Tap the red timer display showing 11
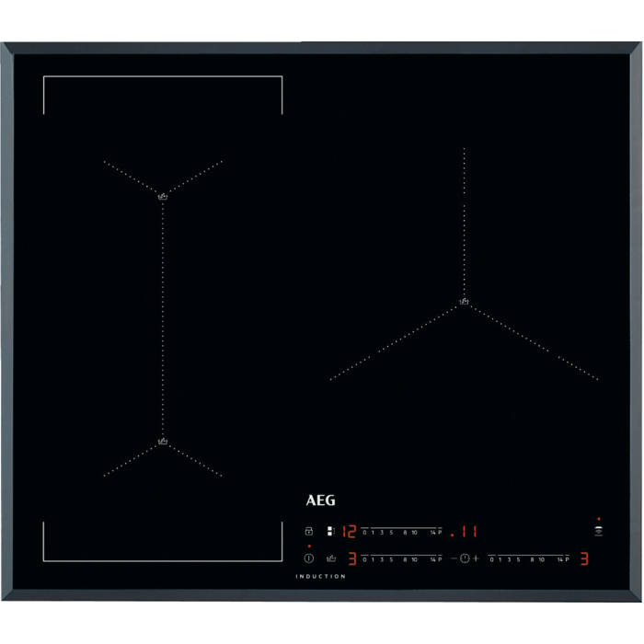 pyautogui.click(x=467, y=531)
